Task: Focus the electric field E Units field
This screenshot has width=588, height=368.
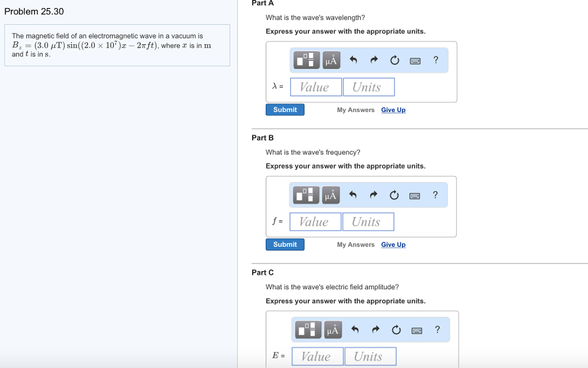Action: point(370,357)
